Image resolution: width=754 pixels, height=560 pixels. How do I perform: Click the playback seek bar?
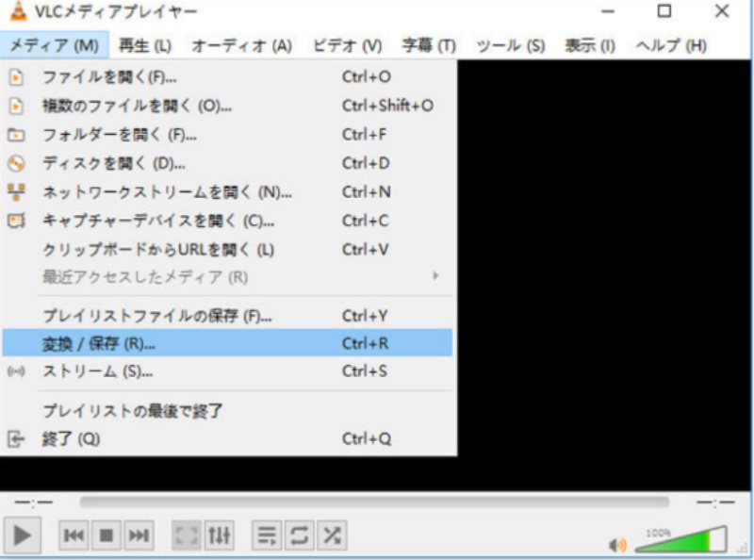point(374,502)
